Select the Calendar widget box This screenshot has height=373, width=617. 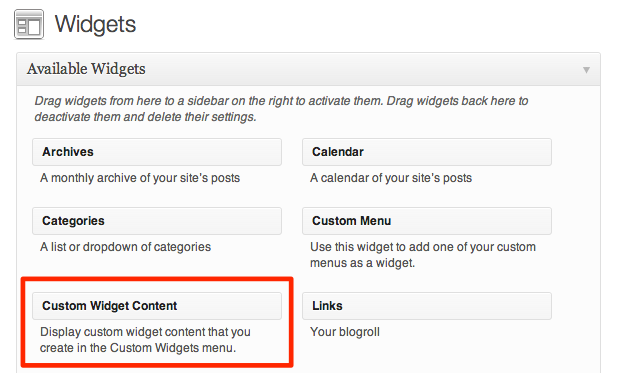(427, 152)
